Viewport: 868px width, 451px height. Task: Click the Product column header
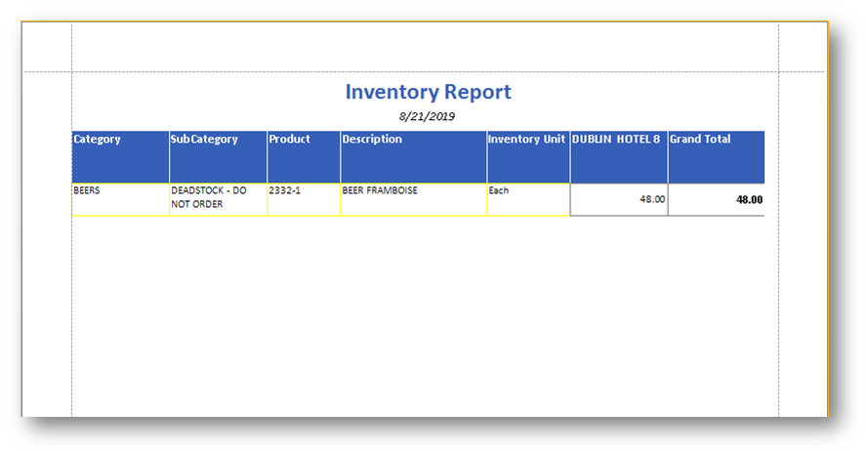tap(290, 140)
